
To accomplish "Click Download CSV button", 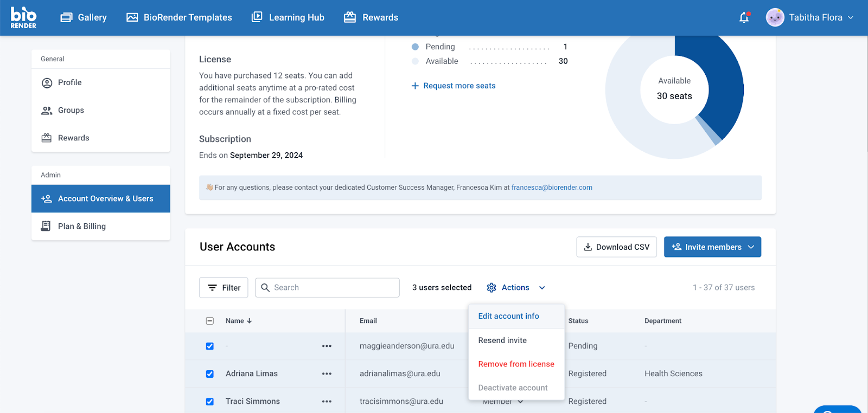I will pyautogui.click(x=617, y=247).
